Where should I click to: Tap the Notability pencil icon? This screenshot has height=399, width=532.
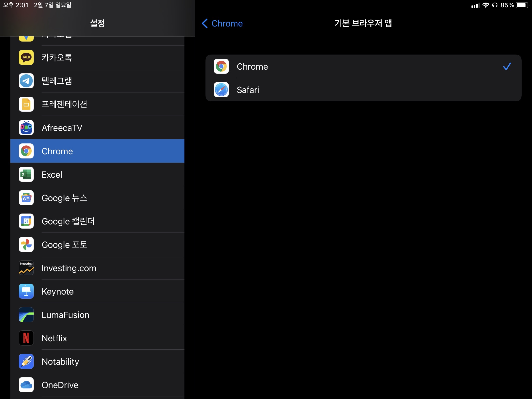[26, 361]
